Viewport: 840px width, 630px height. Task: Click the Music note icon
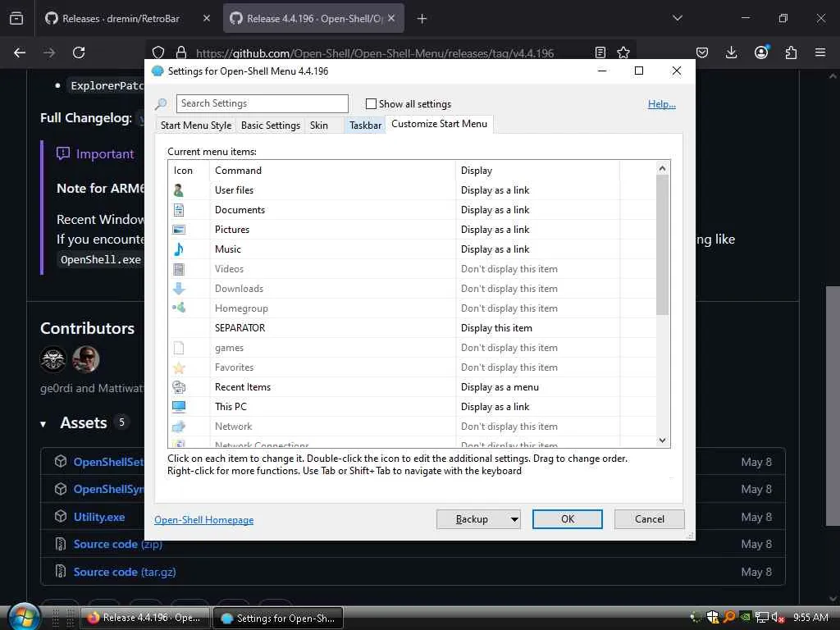179,249
